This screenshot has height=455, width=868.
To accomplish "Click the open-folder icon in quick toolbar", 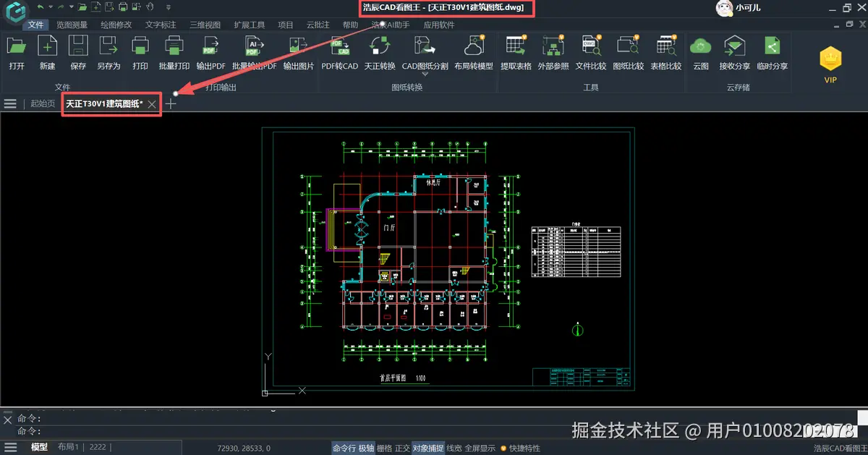I will point(84,7).
